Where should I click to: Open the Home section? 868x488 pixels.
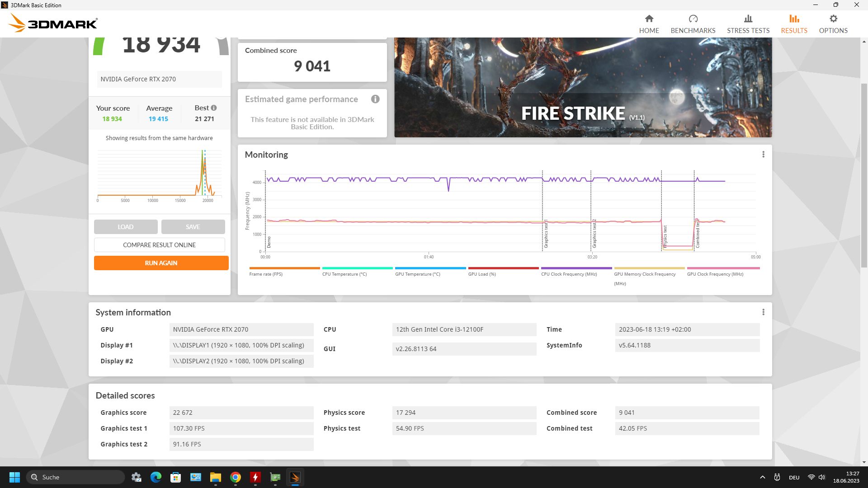[x=649, y=24]
